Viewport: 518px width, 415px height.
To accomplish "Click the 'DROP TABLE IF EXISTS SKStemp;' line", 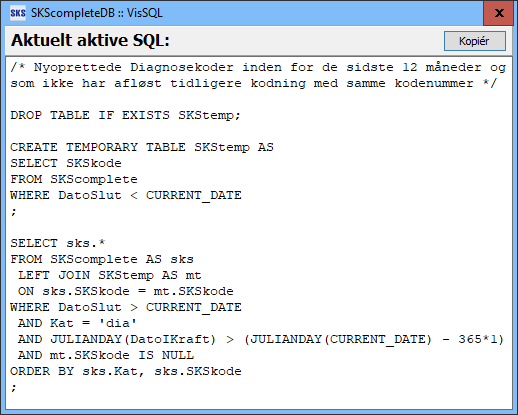I will (x=125, y=115).
